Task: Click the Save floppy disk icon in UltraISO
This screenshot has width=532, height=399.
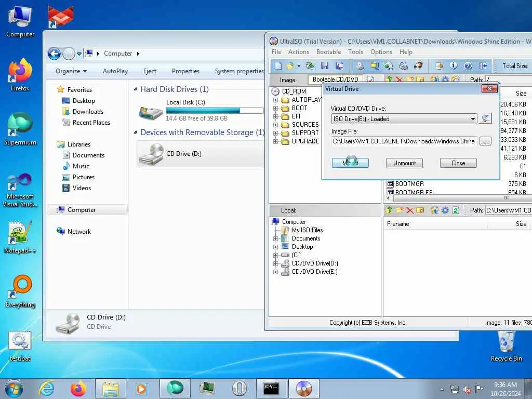Action: point(325,66)
